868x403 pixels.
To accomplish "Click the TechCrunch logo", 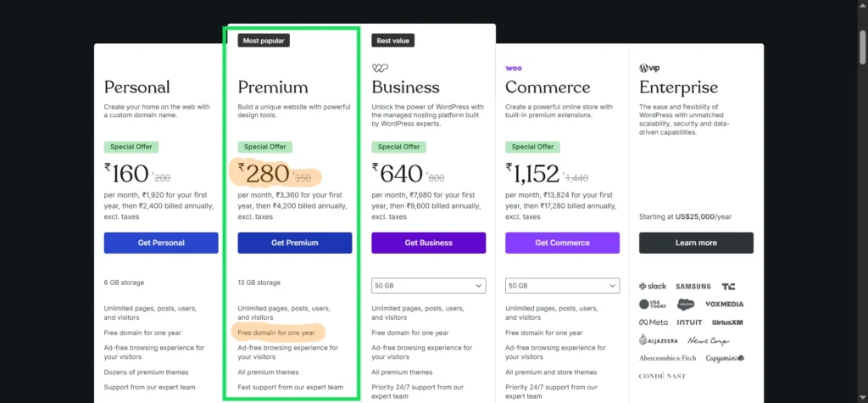I will [729, 286].
